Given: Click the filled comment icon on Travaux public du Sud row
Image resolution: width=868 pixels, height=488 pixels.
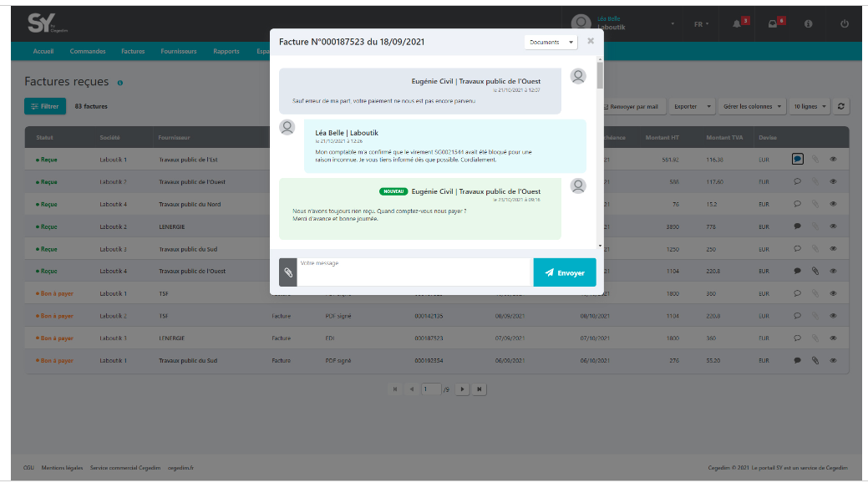Looking at the screenshot, I should point(797,360).
